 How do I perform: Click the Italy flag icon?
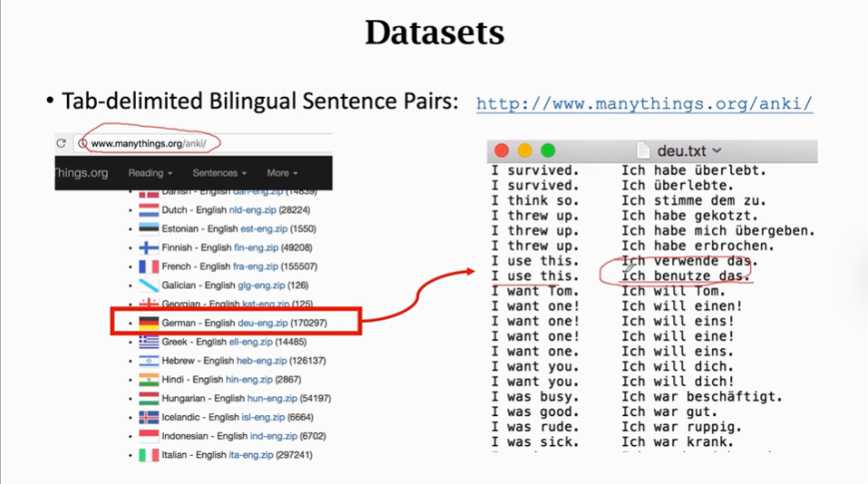[x=149, y=455]
